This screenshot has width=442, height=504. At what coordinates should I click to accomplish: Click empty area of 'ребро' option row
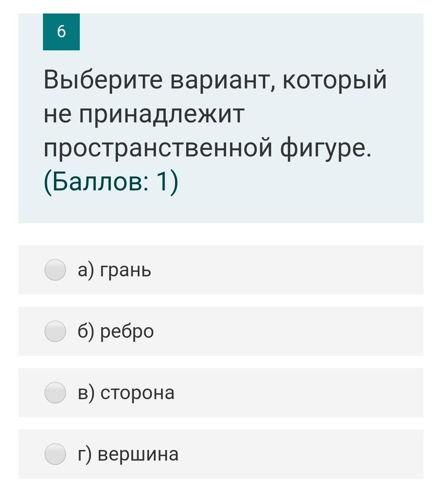coord(286,331)
